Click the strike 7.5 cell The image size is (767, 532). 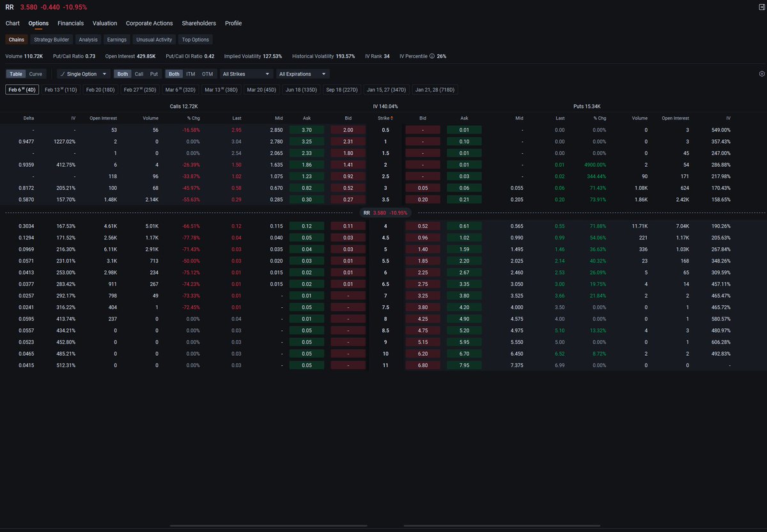385,307
